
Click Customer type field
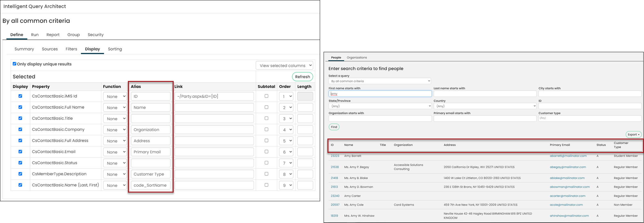point(590,118)
